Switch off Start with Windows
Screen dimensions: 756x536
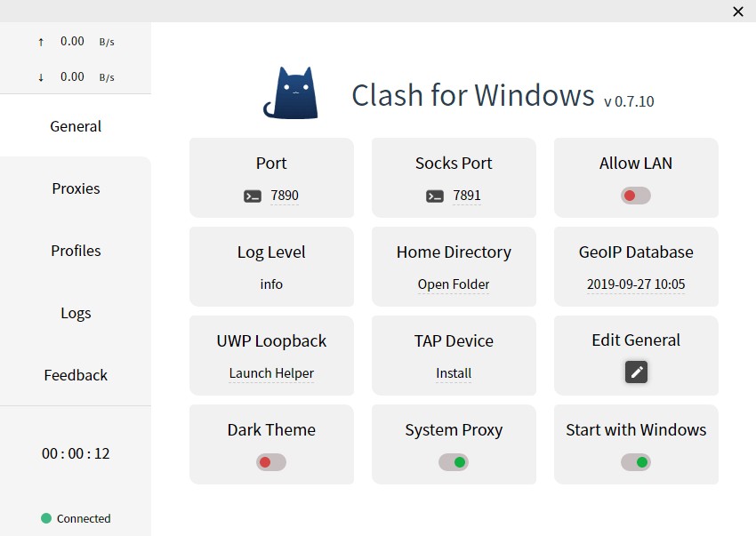636,462
